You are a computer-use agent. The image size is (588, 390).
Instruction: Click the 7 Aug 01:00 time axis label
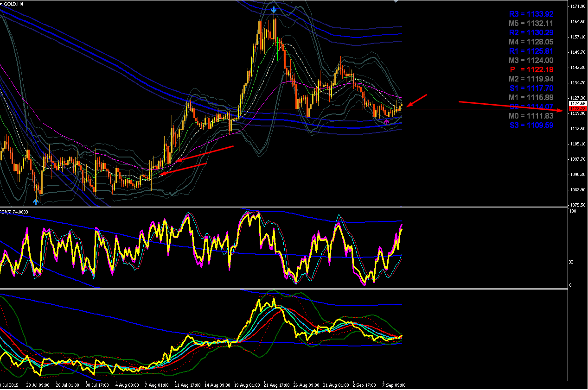click(x=156, y=385)
